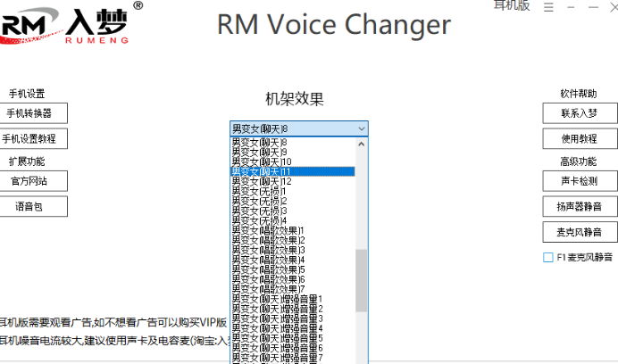Click the 联系入梦 contact button
The width and height of the screenshot is (618, 364).
click(580, 113)
